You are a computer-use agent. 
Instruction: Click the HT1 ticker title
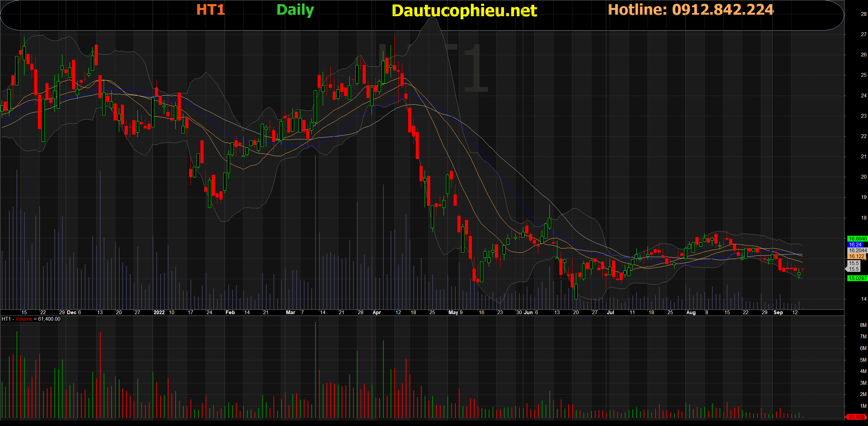pyautogui.click(x=210, y=10)
